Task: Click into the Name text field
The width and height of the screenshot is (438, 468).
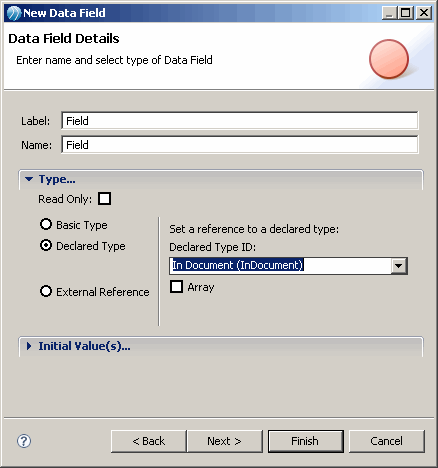Action: (x=240, y=145)
